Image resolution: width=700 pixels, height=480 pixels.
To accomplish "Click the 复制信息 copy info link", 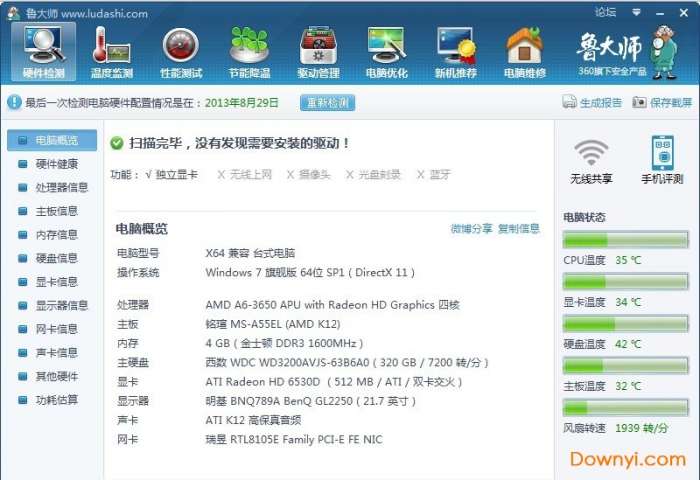I will click(x=519, y=229).
